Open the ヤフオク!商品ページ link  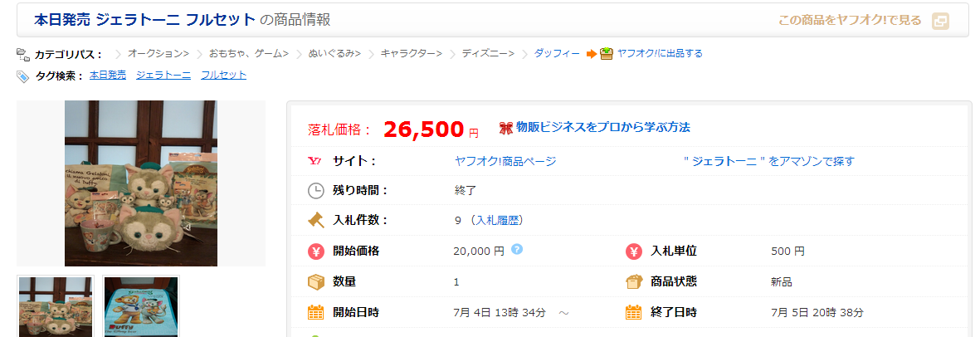click(x=505, y=161)
